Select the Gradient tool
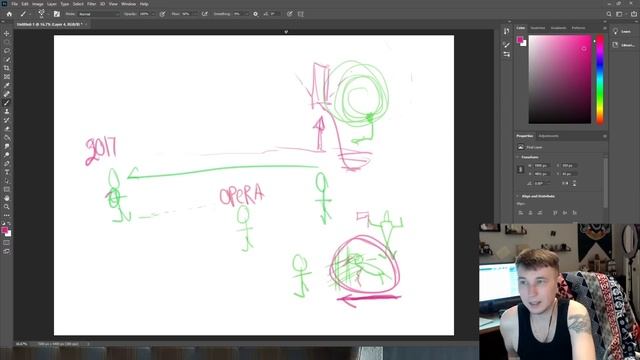This screenshot has width=640, height=360. [7, 138]
